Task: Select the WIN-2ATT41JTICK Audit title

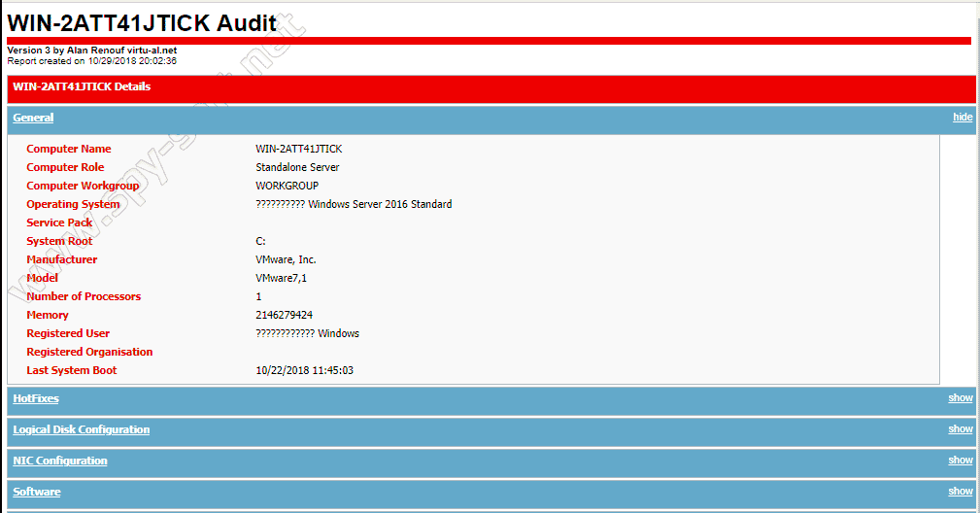Action: coord(142,23)
